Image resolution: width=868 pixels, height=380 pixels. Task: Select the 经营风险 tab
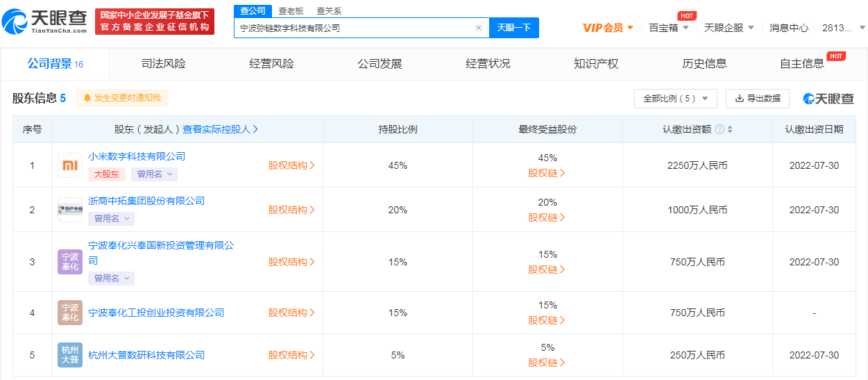click(272, 64)
